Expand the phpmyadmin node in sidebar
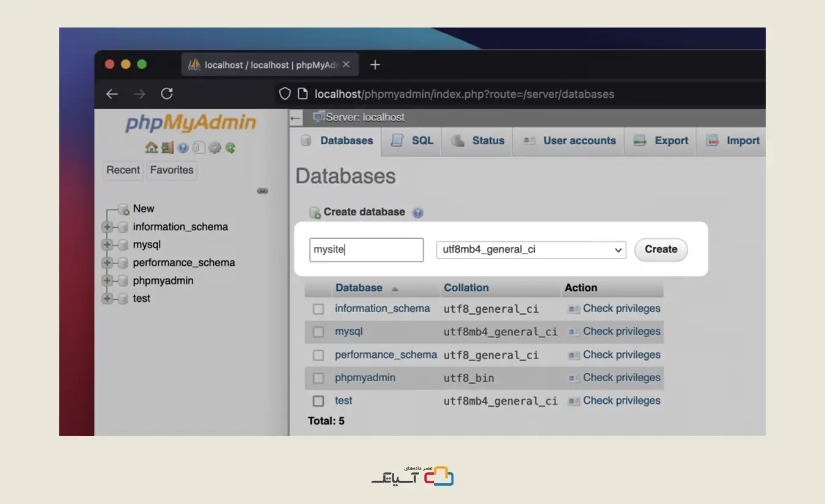This screenshot has height=504, width=825. [108, 281]
